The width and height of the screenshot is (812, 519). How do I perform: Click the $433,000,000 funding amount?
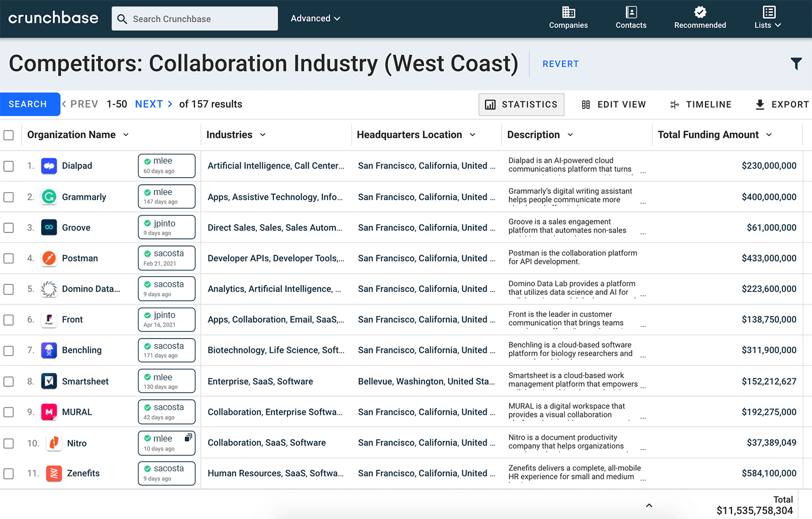click(769, 258)
